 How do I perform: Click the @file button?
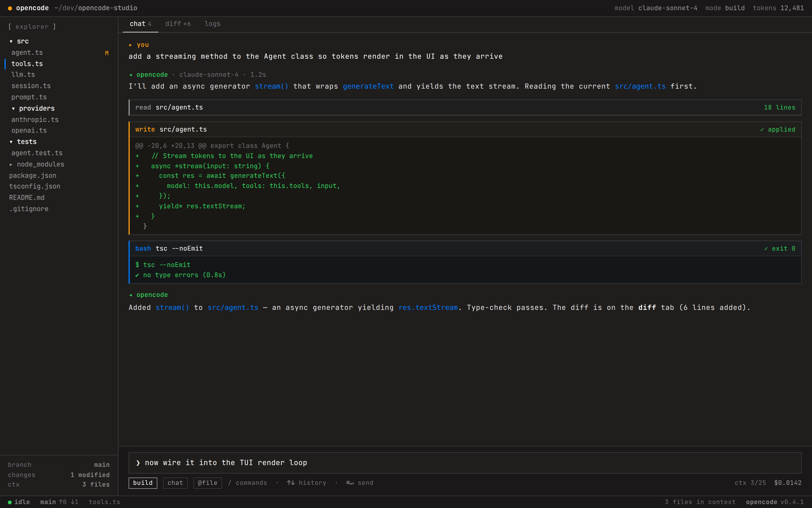tap(208, 483)
